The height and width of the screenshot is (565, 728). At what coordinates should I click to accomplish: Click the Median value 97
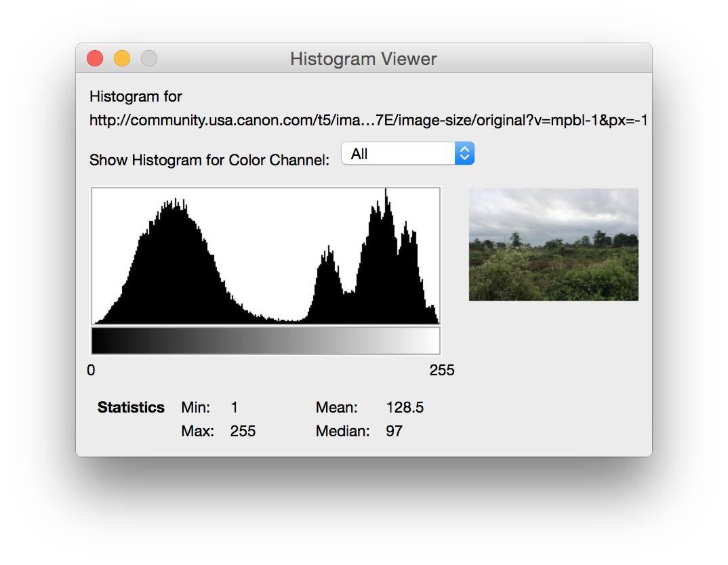point(394,431)
